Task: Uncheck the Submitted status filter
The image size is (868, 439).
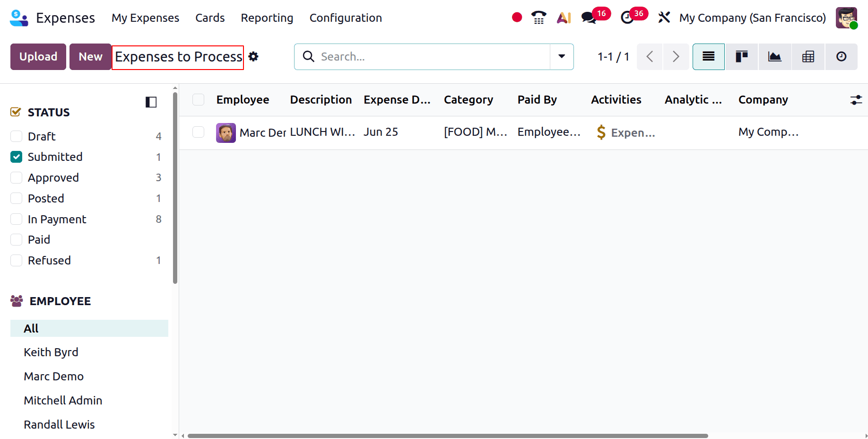Action: (16, 157)
